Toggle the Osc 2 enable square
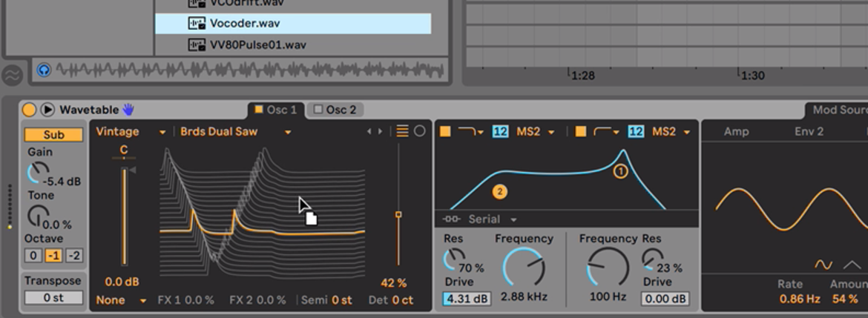The width and height of the screenshot is (868, 318). point(318,110)
